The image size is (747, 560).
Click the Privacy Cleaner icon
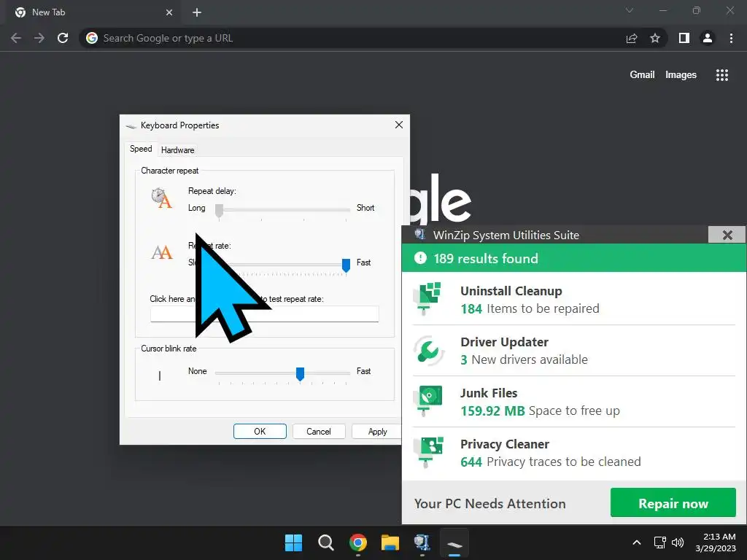pyautogui.click(x=428, y=452)
